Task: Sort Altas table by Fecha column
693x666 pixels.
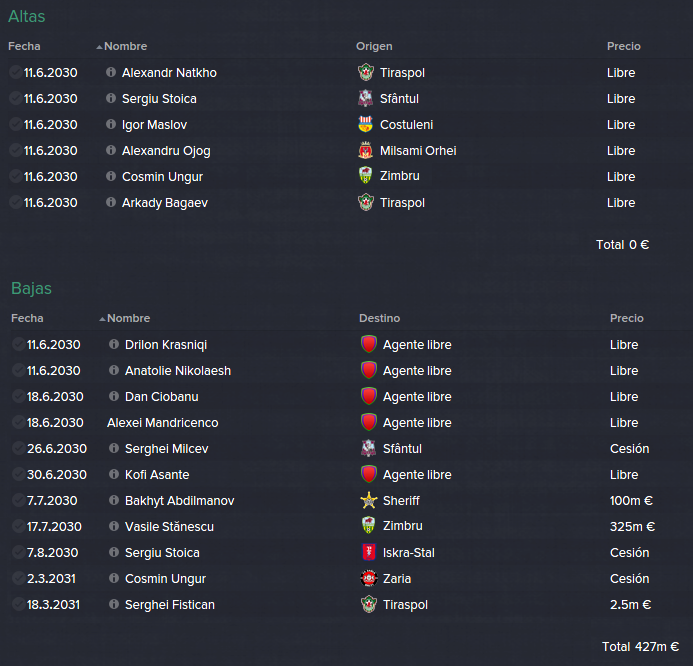Action: click(24, 46)
